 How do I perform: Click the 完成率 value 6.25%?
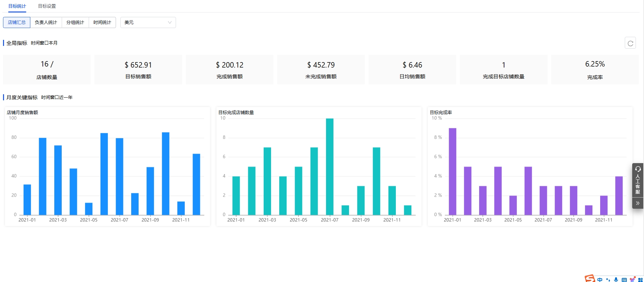tap(595, 64)
